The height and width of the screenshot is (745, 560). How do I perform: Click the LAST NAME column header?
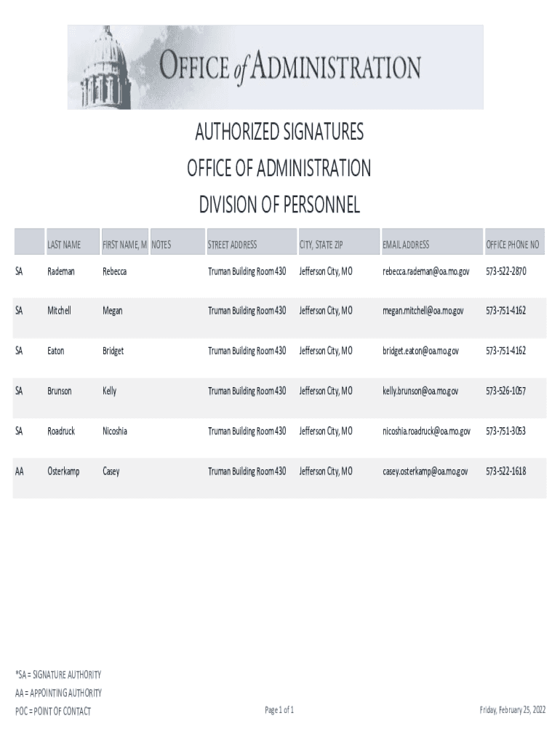click(64, 244)
